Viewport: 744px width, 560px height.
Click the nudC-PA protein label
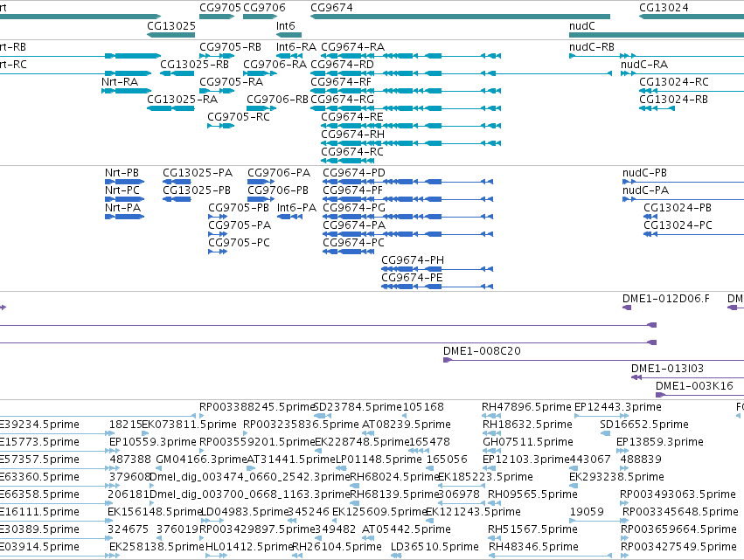646,190
